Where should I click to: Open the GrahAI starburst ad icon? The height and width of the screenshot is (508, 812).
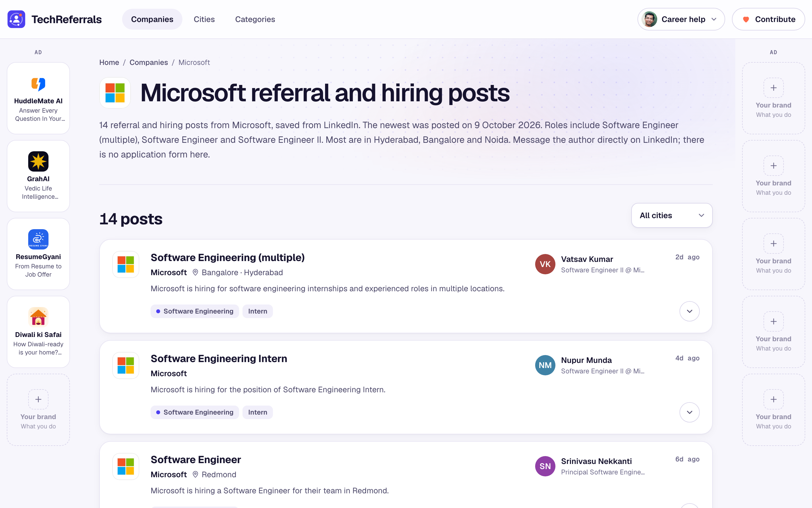coord(38,161)
